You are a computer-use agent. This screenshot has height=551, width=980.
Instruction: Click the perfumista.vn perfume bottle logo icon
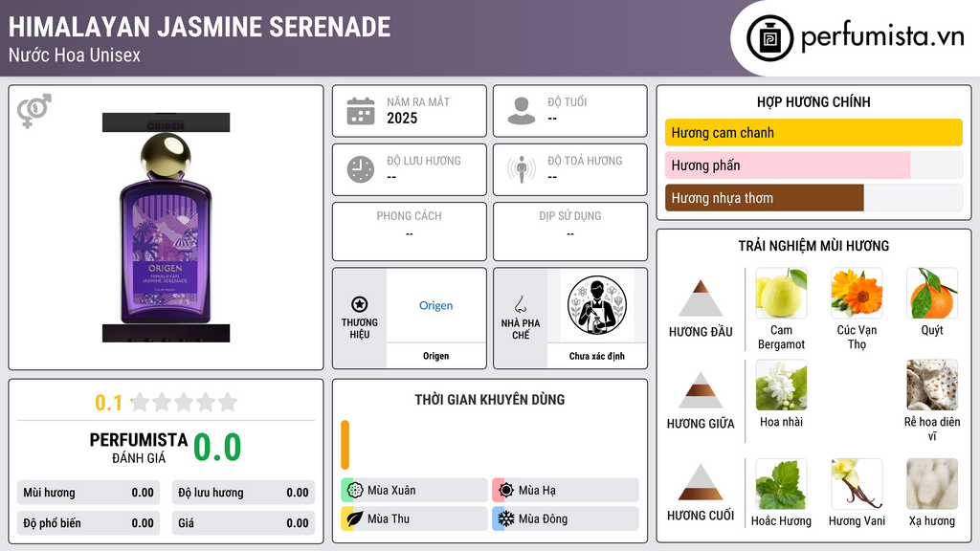(x=769, y=38)
